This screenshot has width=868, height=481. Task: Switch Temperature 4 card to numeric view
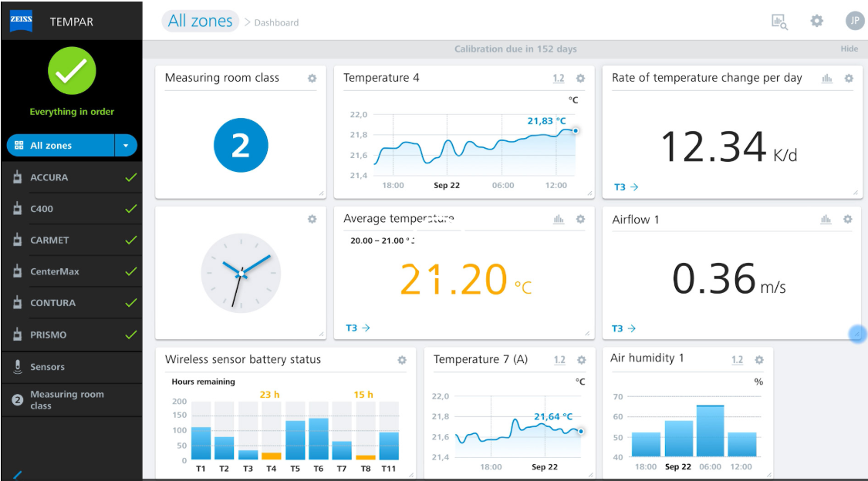point(559,79)
